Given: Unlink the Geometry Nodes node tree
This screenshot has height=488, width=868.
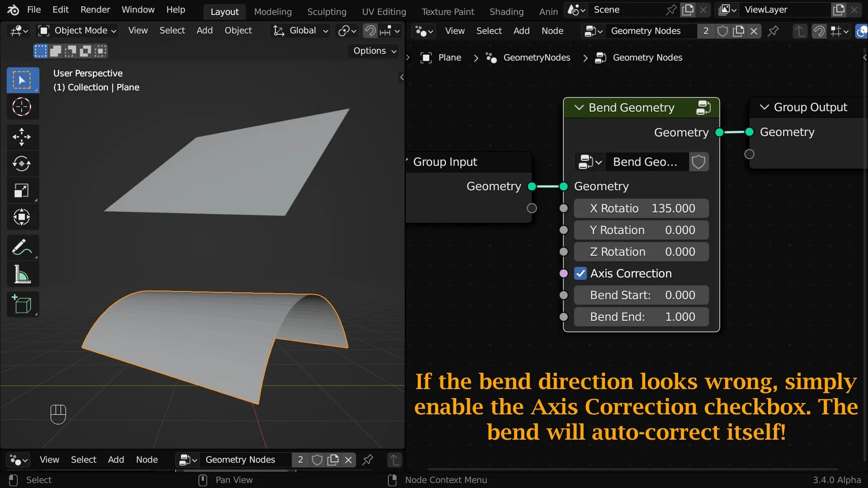Looking at the screenshot, I should pos(754,31).
